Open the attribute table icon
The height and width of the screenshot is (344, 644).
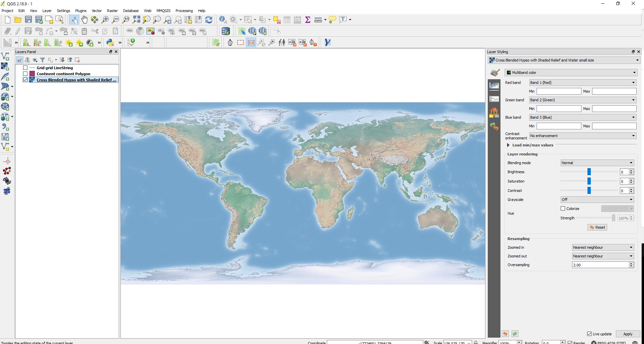pos(287,20)
